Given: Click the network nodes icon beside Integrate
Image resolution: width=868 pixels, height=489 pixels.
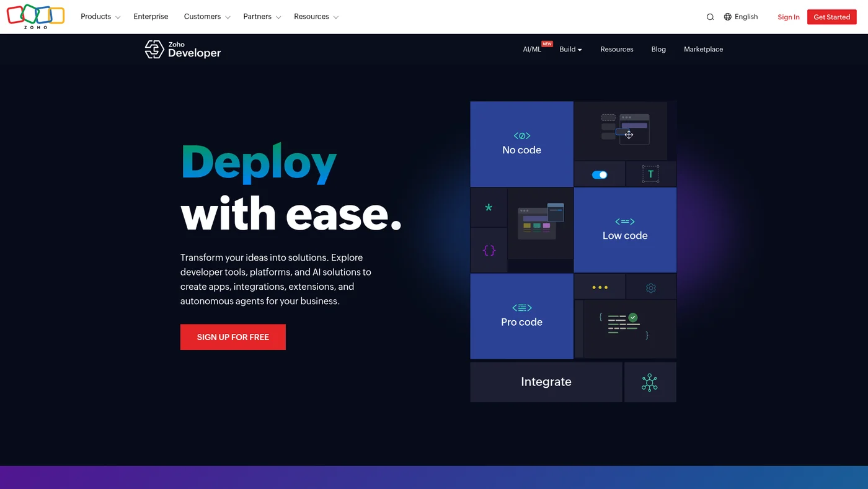Looking at the screenshot, I should 650,382.
